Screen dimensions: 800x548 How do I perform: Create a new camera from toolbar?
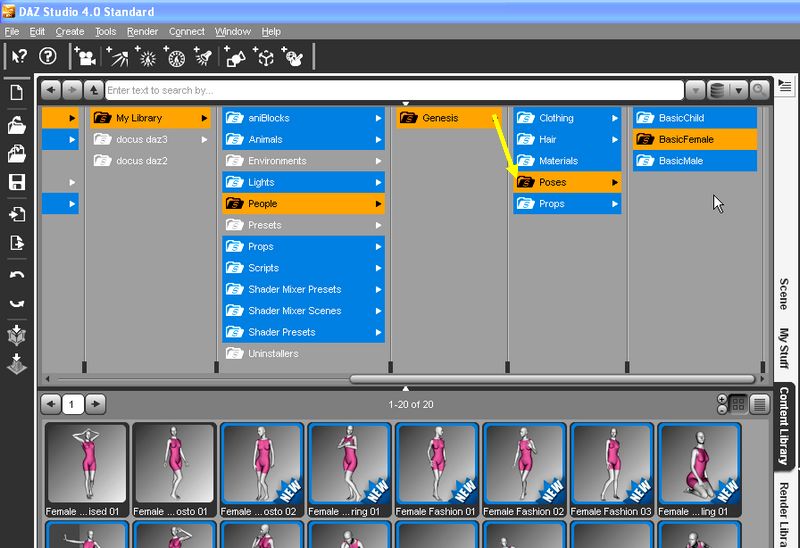pos(85,56)
